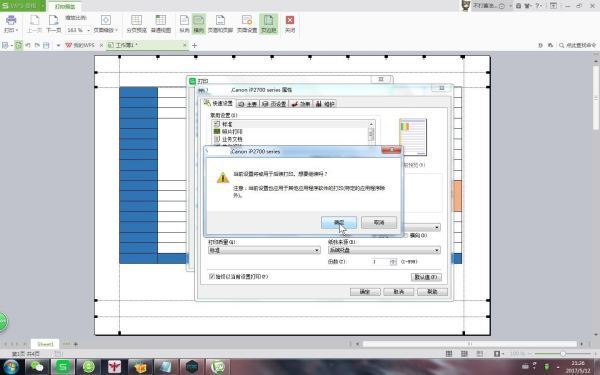The image size is (600, 375).
Task: Select the print preview (打印预览) ribbon tab
Action: (65, 7)
